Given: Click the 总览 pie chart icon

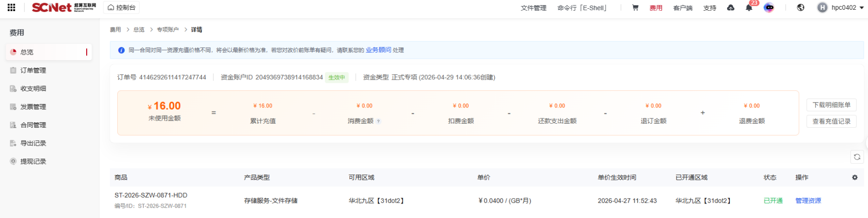Looking at the screenshot, I should (x=13, y=52).
